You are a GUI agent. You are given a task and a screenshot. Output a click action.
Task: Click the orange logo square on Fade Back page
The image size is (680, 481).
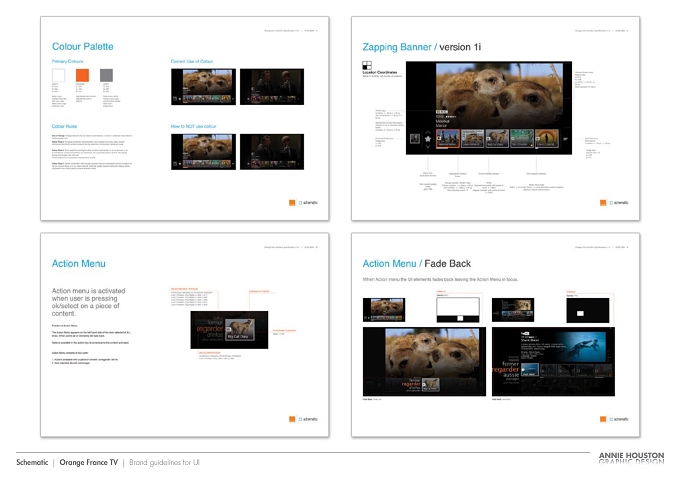[x=603, y=419]
